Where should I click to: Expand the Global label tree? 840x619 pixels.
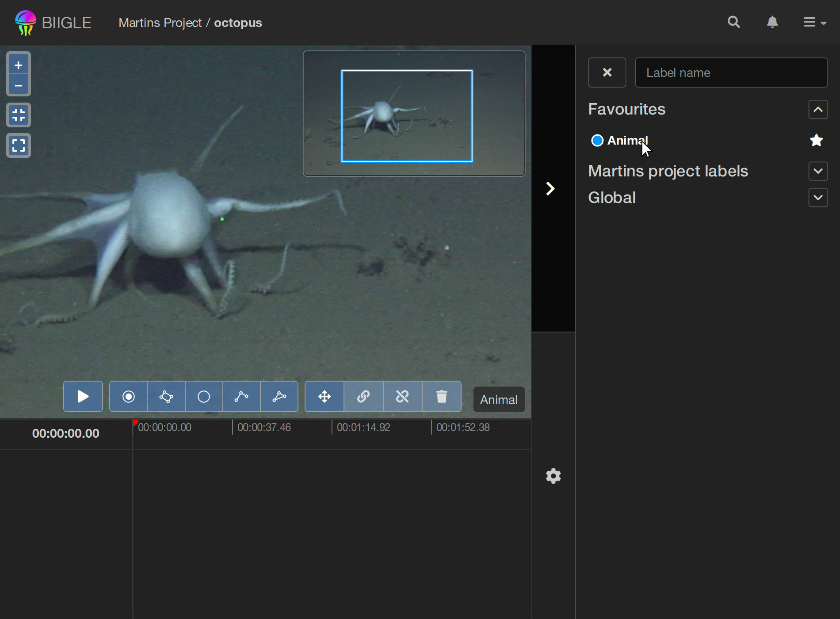(x=818, y=198)
